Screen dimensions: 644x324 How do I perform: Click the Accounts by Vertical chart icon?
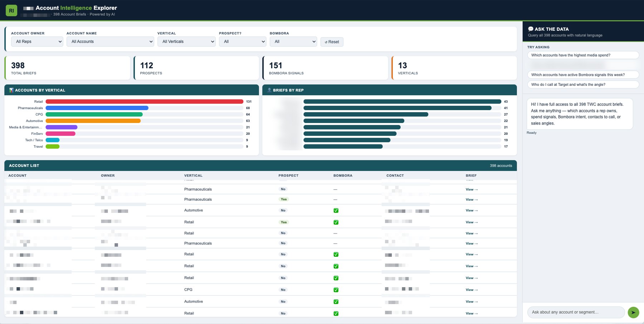point(11,90)
